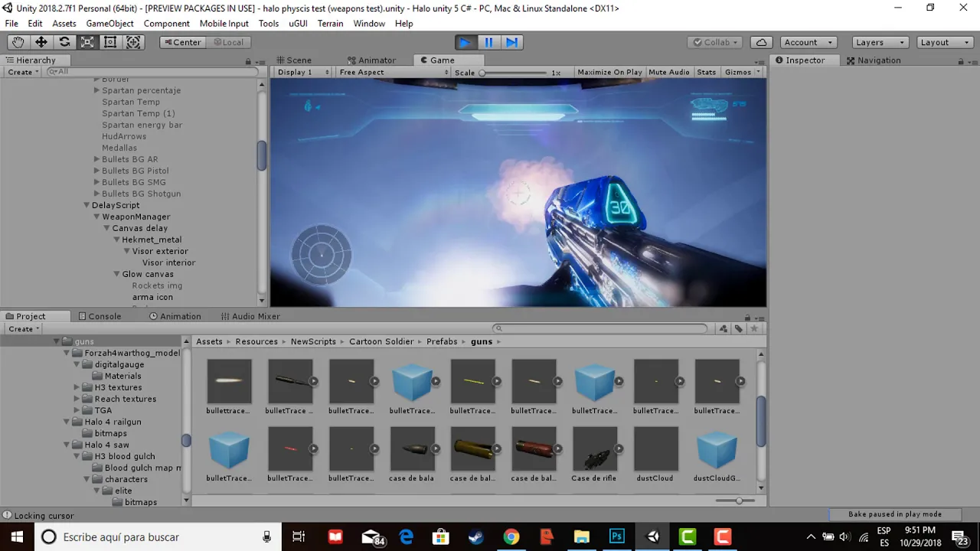The image size is (980, 551).
Task: Collapse the Glow canvas item
Action: (x=116, y=274)
